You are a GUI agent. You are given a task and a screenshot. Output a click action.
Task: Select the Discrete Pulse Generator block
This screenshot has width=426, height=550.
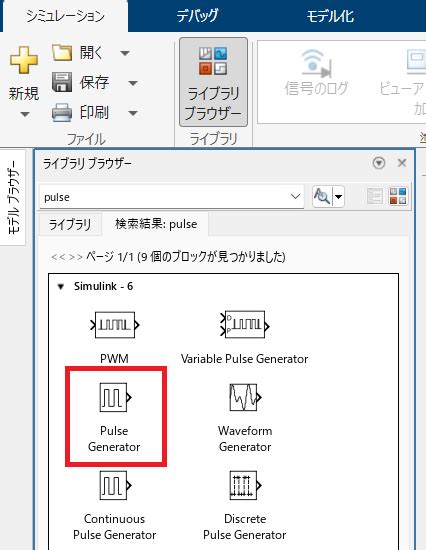(245, 505)
